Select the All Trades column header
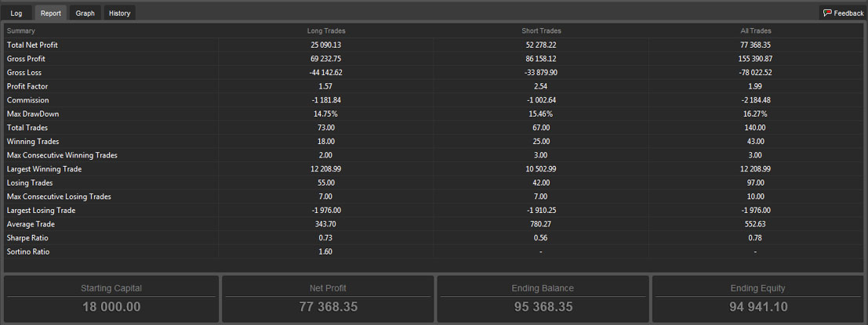The image size is (868, 325). click(756, 31)
